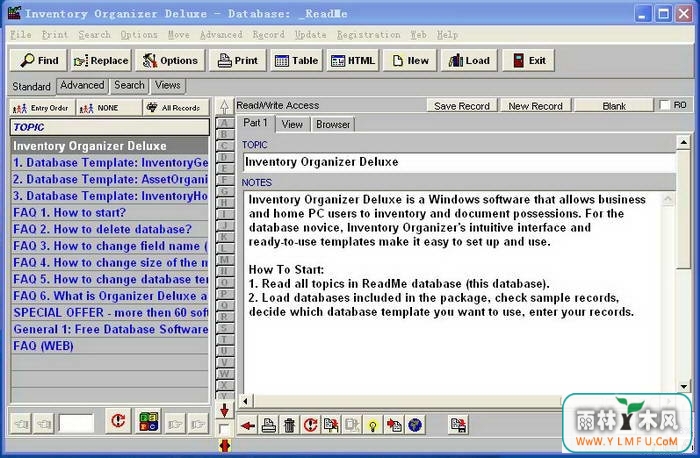Click the first hand-pointing-left navigation button

[x=21, y=423]
